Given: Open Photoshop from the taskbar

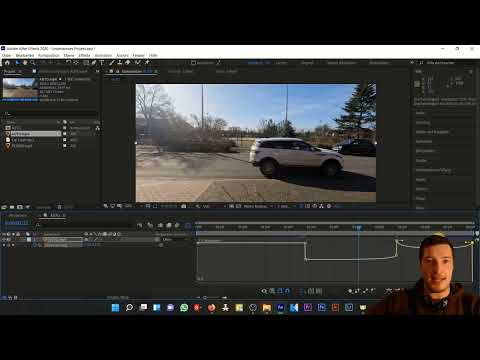Looking at the screenshot, I should pos(321,307).
